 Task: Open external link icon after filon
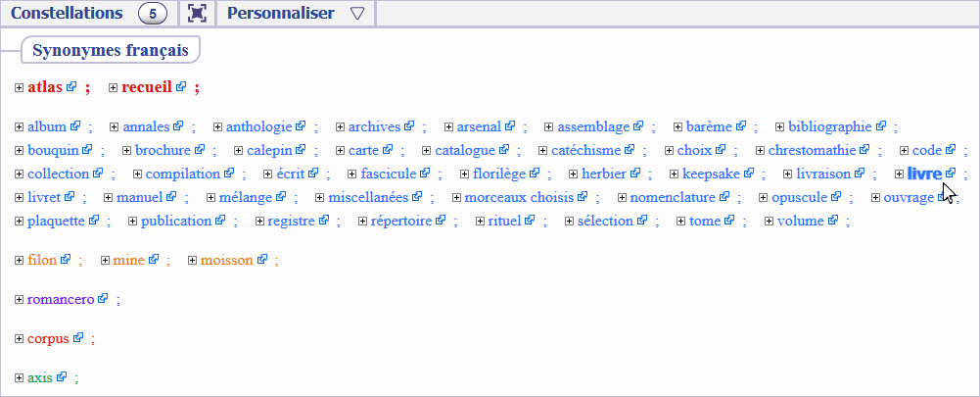click(x=66, y=260)
